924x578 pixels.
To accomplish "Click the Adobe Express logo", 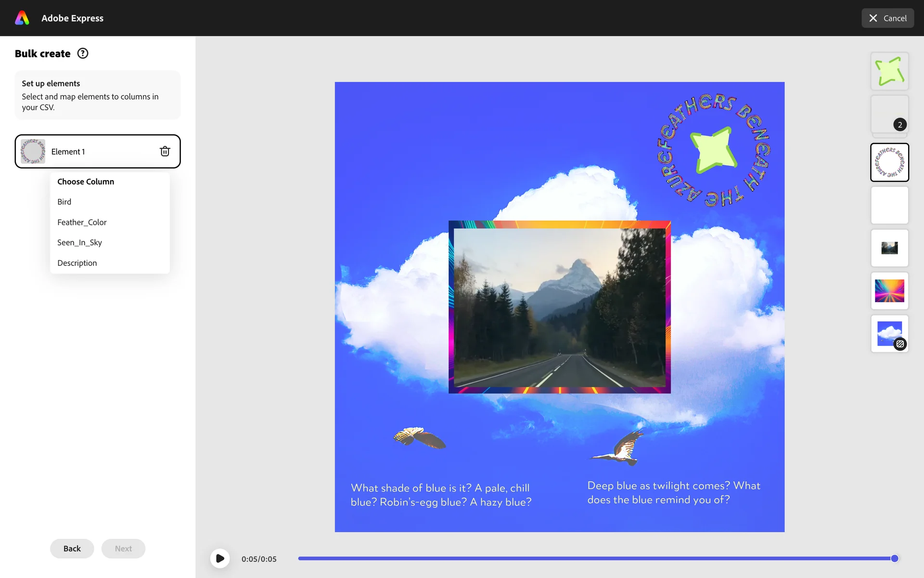I will tap(22, 18).
